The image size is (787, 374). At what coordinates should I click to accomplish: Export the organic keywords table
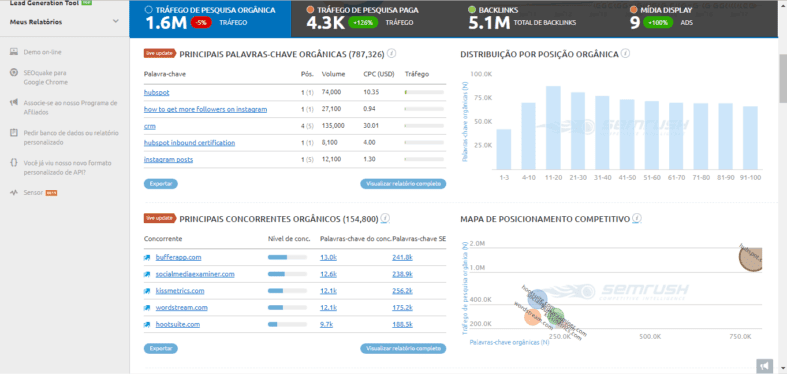[x=161, y=184]
